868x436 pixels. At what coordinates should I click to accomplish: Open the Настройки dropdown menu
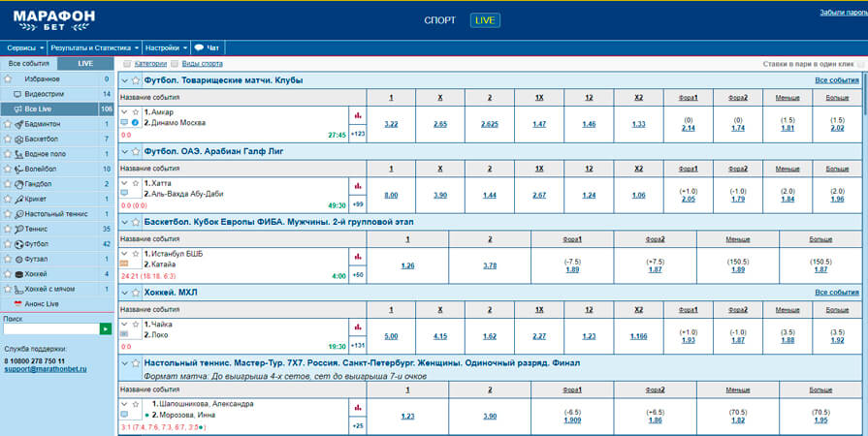coord(167,48)
